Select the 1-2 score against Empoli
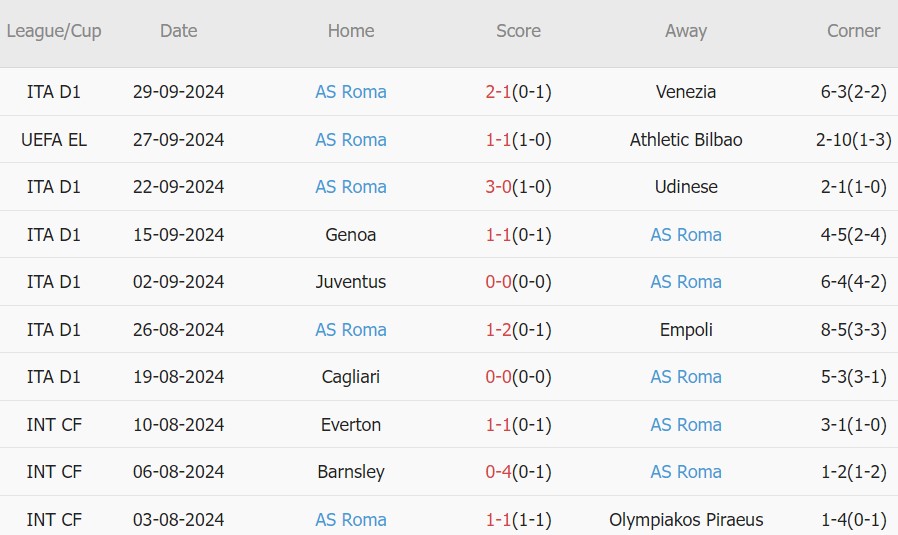Viewport: 898px width, 535px height. [499, 330]
